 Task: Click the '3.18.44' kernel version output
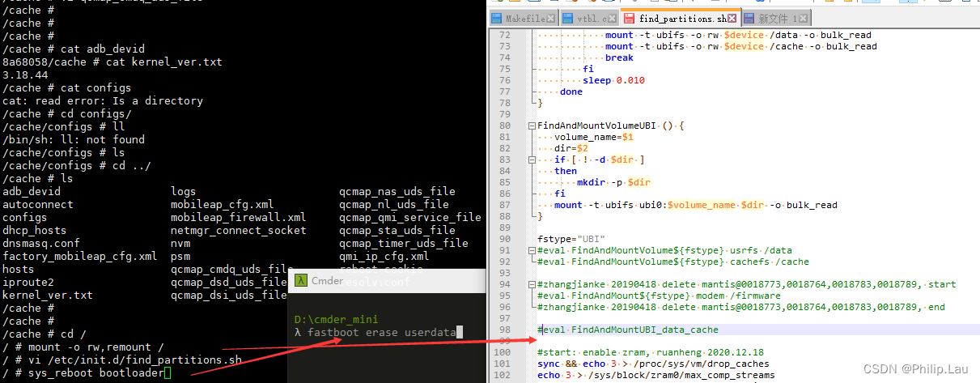tap(25, 74)
